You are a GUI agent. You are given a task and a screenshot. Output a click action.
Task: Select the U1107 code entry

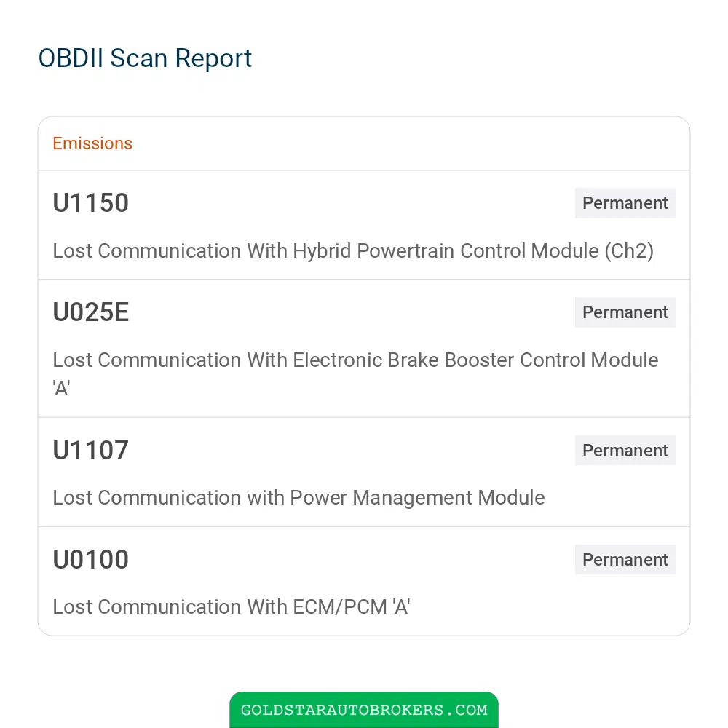[x=90, y=451]
